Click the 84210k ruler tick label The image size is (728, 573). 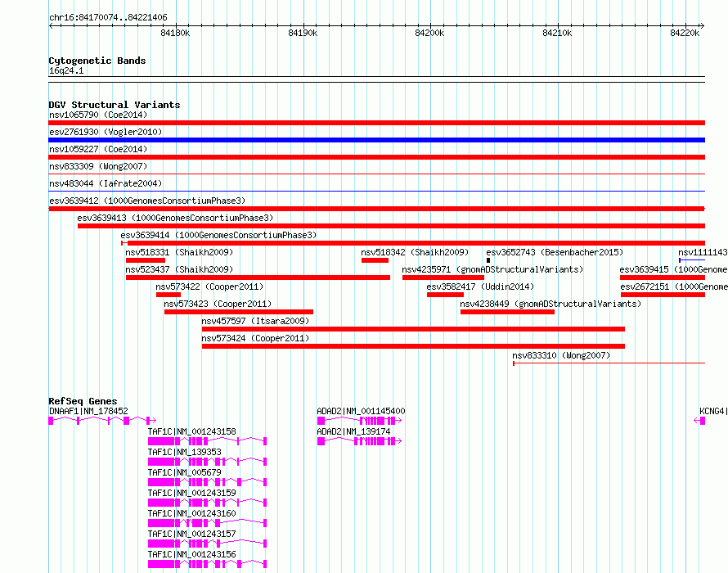(x=557, y=33)
